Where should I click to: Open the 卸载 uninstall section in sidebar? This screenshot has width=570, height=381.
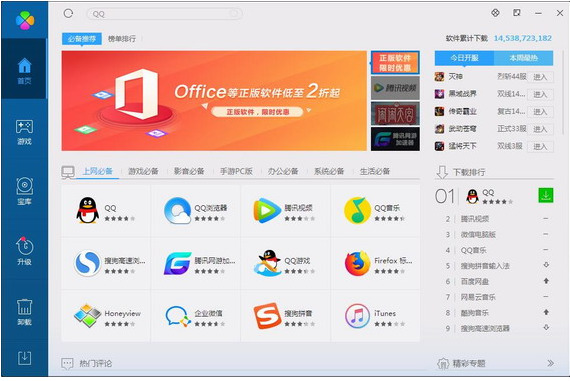(24, 312)
